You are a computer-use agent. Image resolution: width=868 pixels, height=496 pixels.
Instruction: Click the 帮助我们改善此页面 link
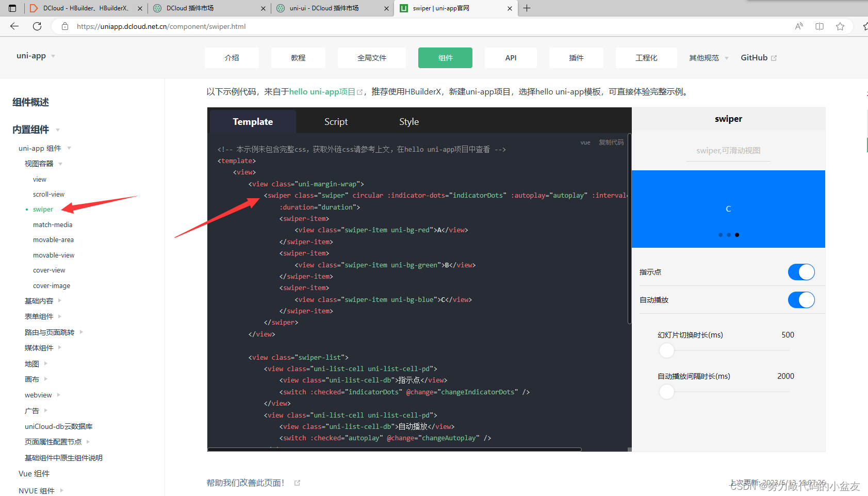coord(245,483)
